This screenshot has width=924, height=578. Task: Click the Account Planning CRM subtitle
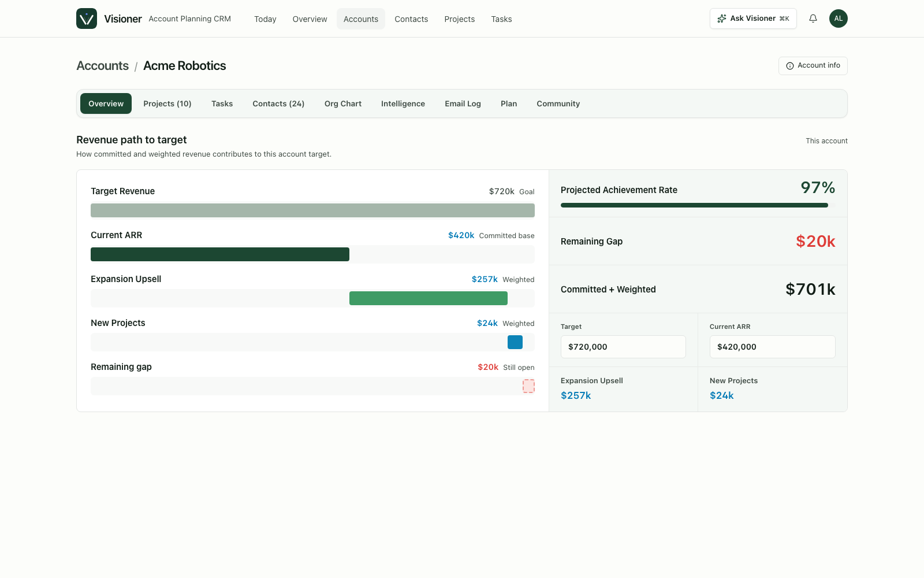(x=190, y=19)
